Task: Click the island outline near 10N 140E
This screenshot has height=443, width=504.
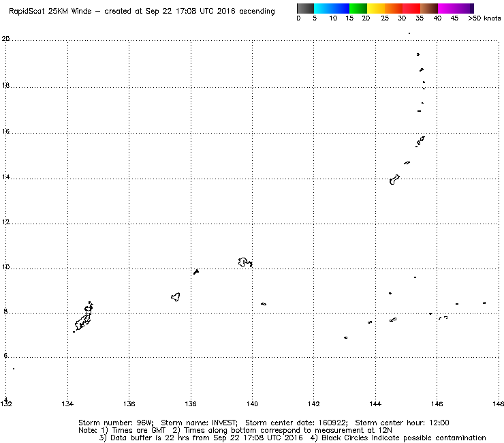Action: coord(245,262)
